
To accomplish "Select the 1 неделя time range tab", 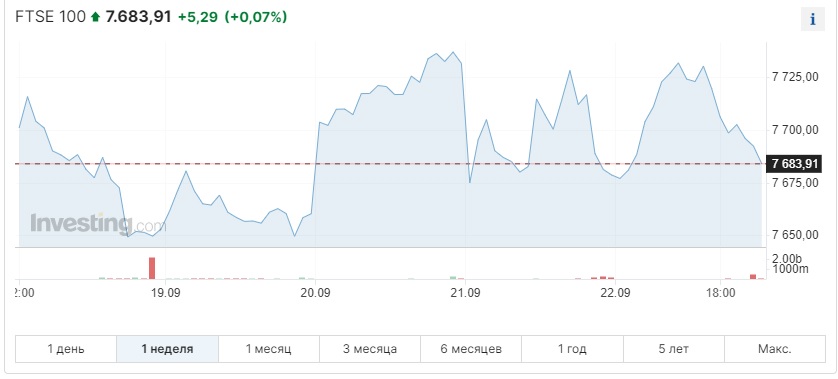I will pyautogui.click(x=167, y=349).
